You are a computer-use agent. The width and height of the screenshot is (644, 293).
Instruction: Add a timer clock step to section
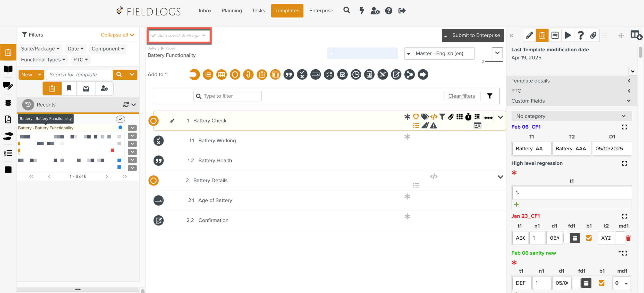click(356, 75)
